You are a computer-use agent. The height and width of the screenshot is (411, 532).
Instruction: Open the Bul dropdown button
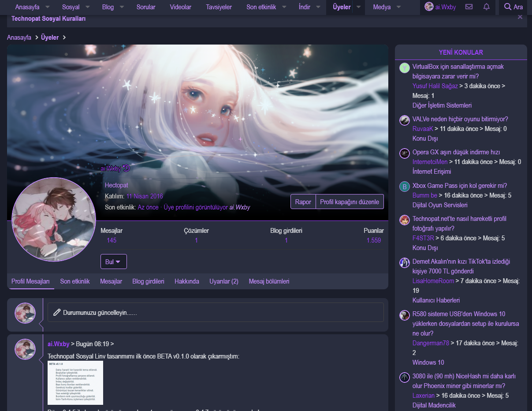click(114, 262)
